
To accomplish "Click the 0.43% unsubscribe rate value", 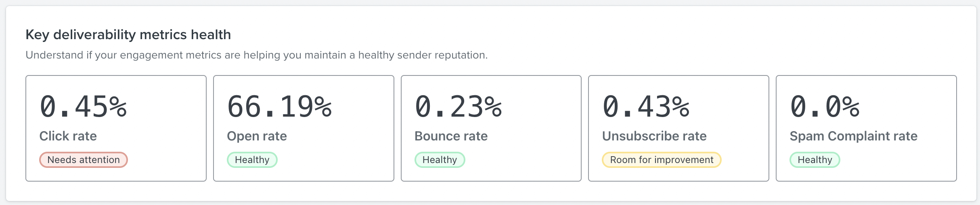I will point(646,107).
